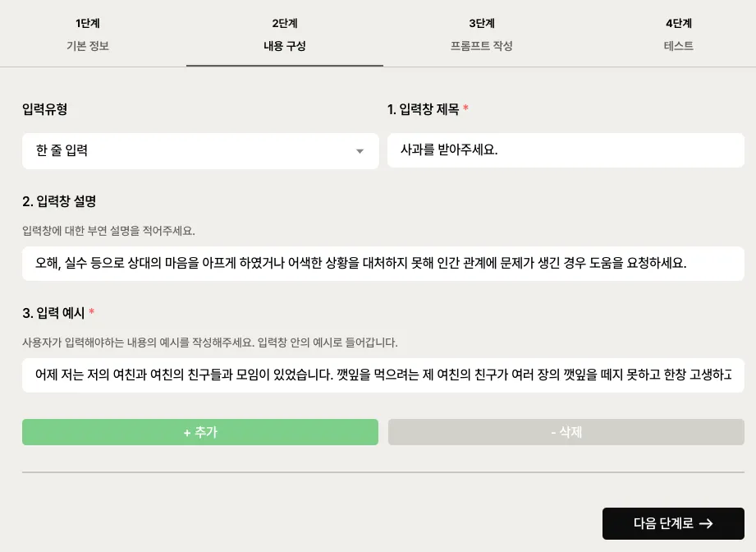Click the helper text starting 사용자가 입력해야하는
The image size is (756, 552).
point(209,343)
